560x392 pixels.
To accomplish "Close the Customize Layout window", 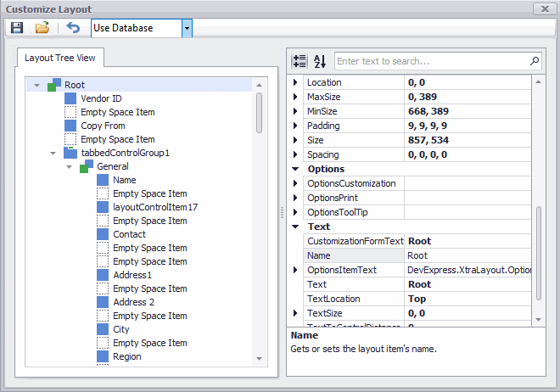I will click(x=544, y=8).
